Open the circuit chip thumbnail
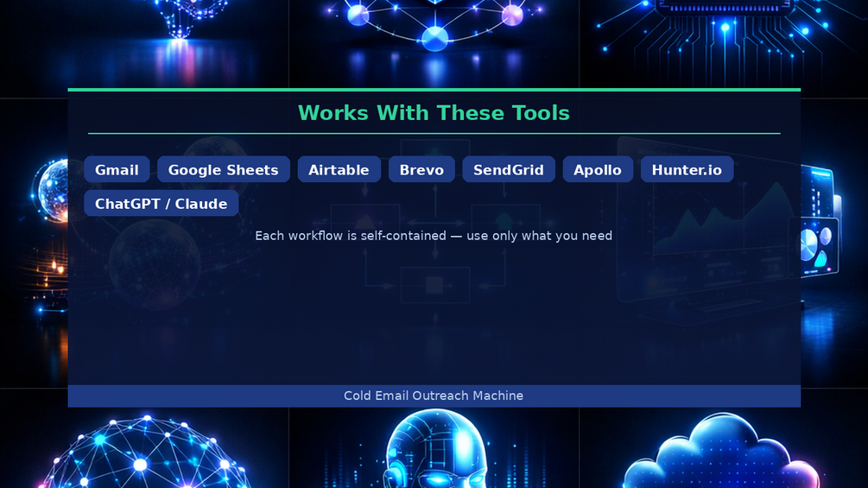 click(723, 43)
